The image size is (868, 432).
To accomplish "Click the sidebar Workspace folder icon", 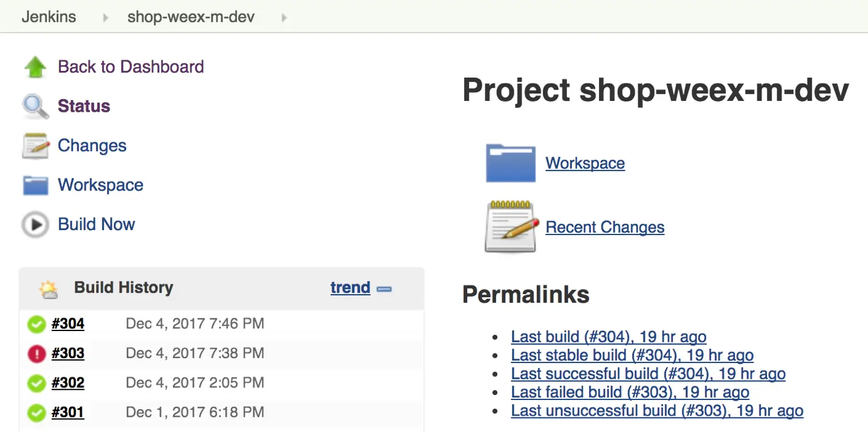I will click(36, 186).
